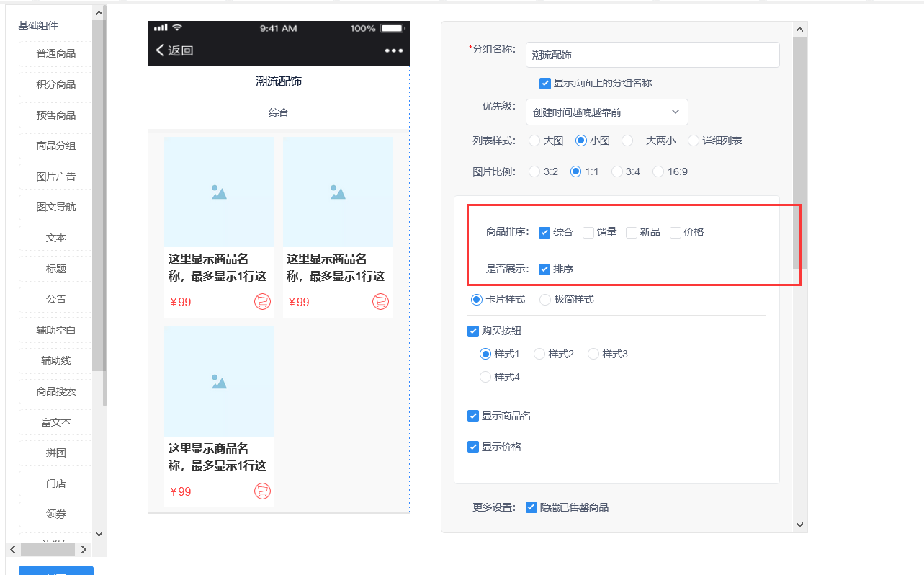Toggle the 排序 display checkbox
Image resolution: width=924 pixels, height=575 pixels.
[544, 269]
